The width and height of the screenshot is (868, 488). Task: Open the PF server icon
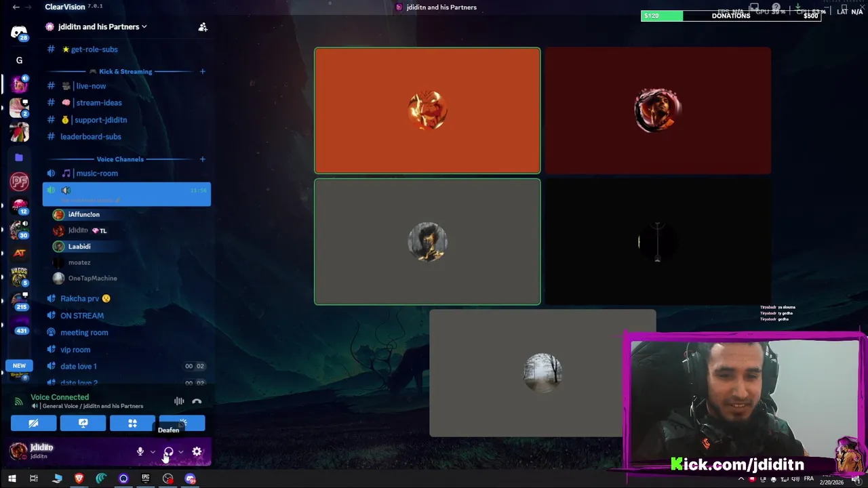coord(19,181)
